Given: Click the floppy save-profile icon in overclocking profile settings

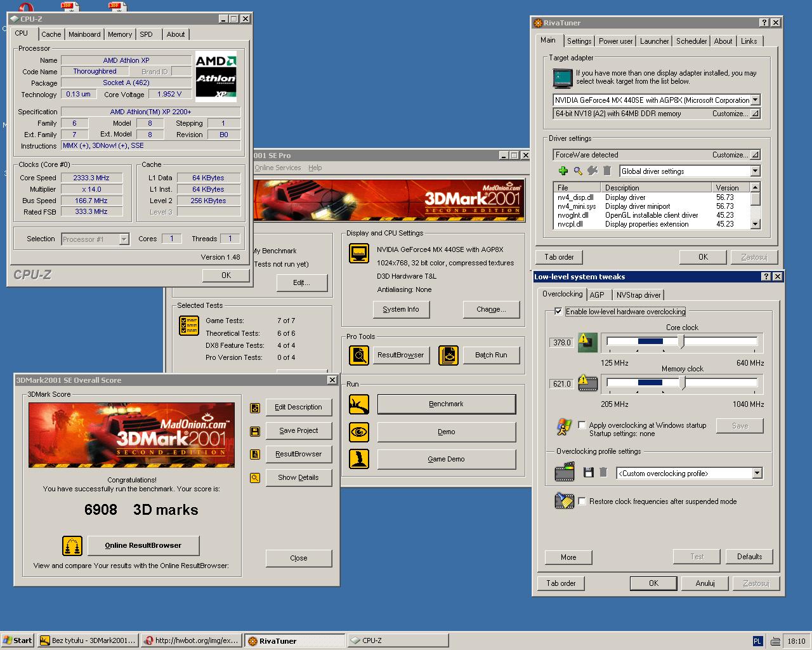Looking at the screenshot, I should (x=588, y=472).
